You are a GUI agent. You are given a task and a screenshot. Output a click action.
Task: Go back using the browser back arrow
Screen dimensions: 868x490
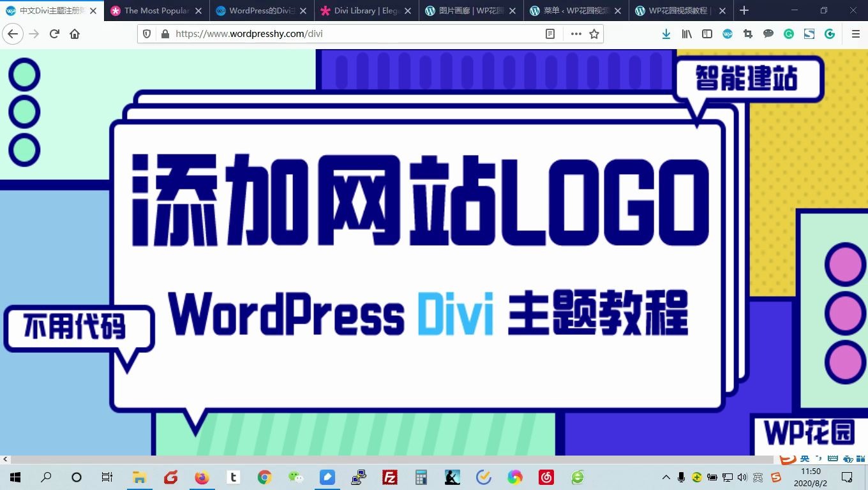[x=13, y=34]
